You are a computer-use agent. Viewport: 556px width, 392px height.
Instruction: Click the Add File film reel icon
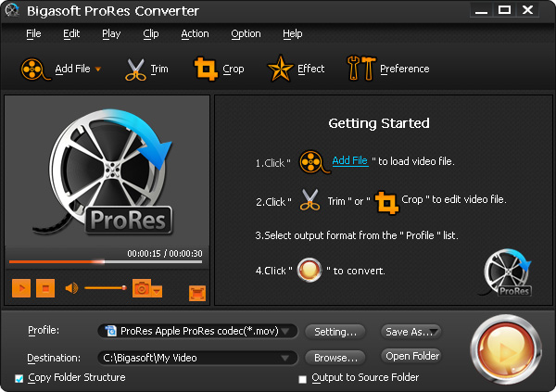(x=34, y=69)
